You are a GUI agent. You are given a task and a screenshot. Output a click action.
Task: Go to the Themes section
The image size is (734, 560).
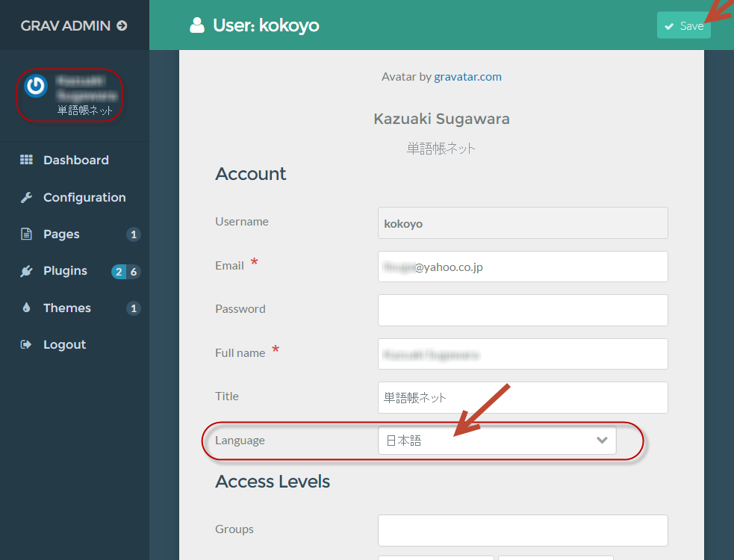tap(66, 308)
